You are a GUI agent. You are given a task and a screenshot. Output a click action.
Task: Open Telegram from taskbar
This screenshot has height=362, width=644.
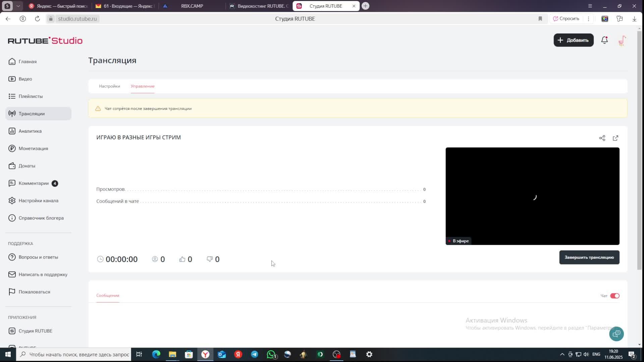pos(254,354)
